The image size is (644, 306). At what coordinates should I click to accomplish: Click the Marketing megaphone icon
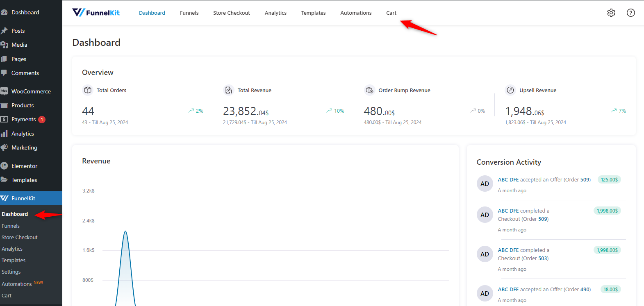pyautogui.click(x=4, y=147)
